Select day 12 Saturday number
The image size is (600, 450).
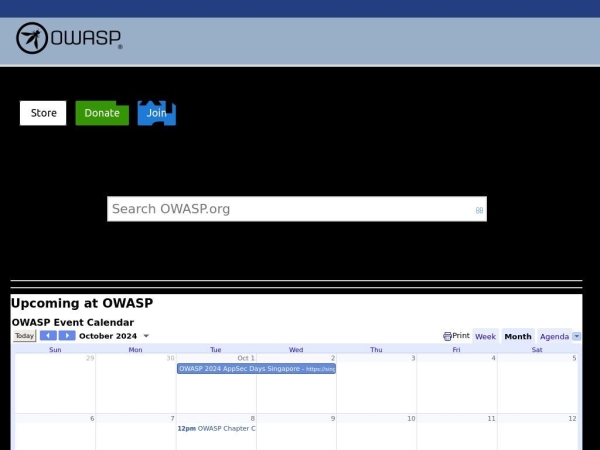pos(572,419)
